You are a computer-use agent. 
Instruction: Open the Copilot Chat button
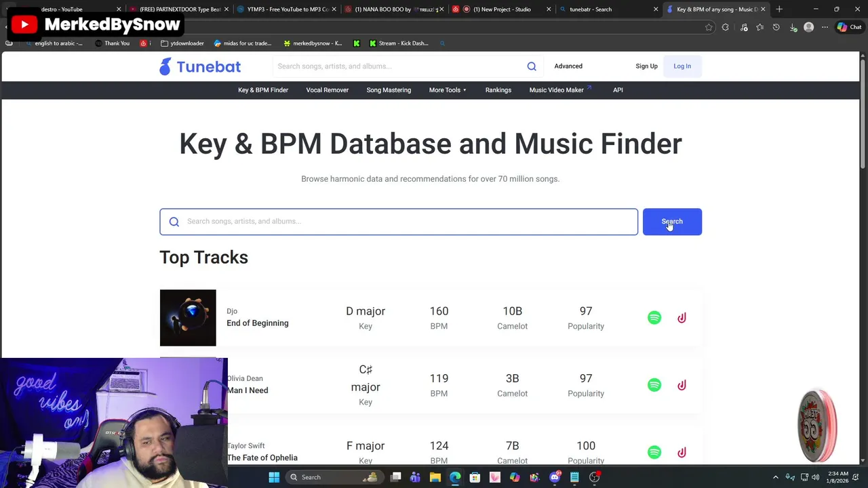click(849, 27)
